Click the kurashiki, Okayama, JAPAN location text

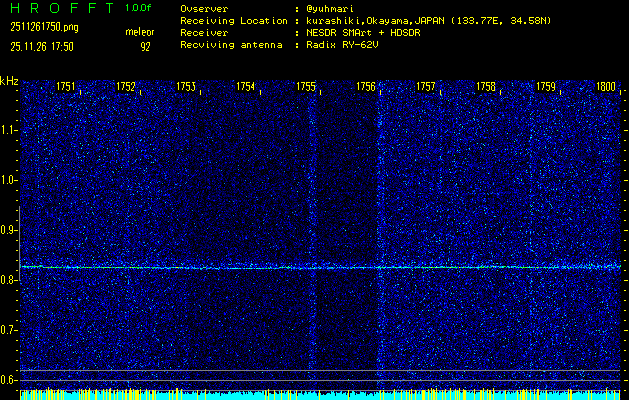click(x=429, y=21)
